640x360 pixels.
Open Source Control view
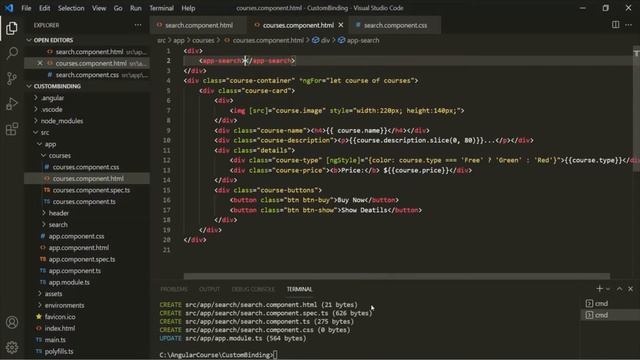coord(12,78)
